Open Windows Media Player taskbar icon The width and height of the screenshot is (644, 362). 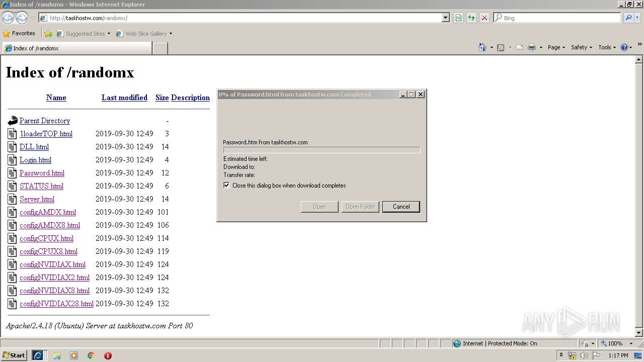[x=74, y=355]
